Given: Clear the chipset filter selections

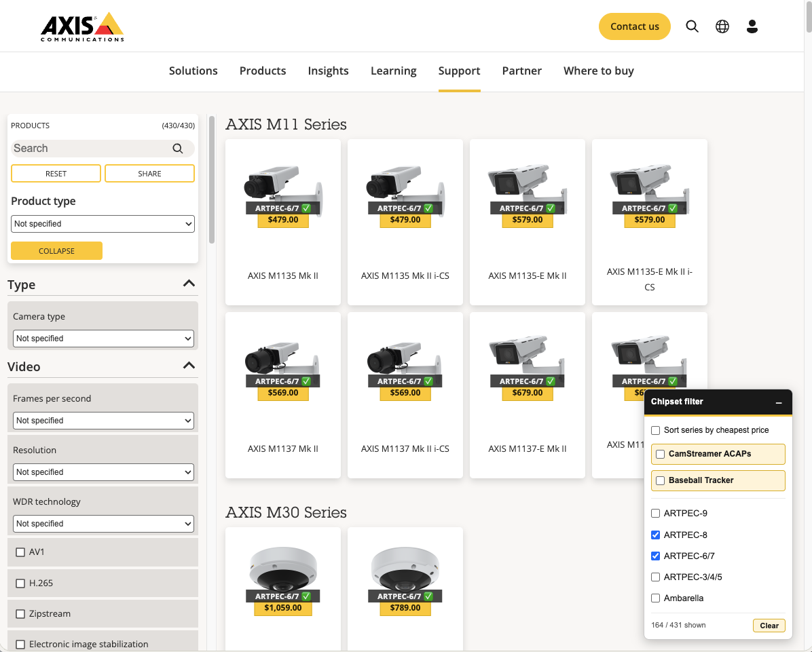Looking at the screenshot, I should click(769, 626).
